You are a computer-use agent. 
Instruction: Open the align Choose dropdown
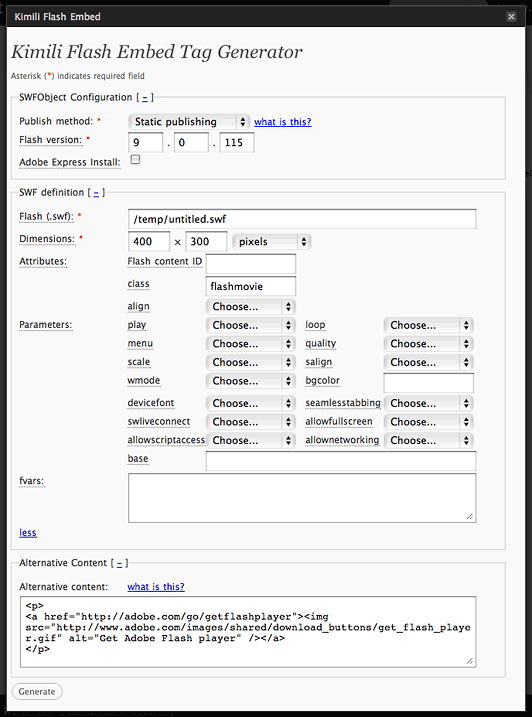coord(251,306)
